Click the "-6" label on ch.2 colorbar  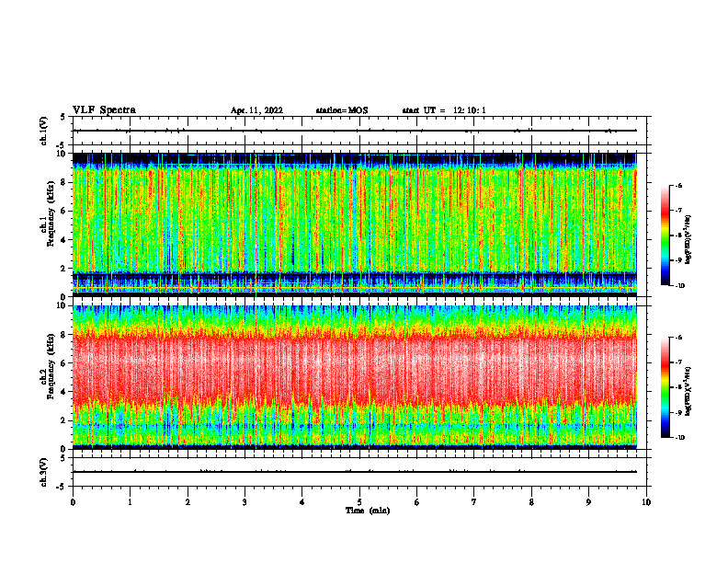678,338
